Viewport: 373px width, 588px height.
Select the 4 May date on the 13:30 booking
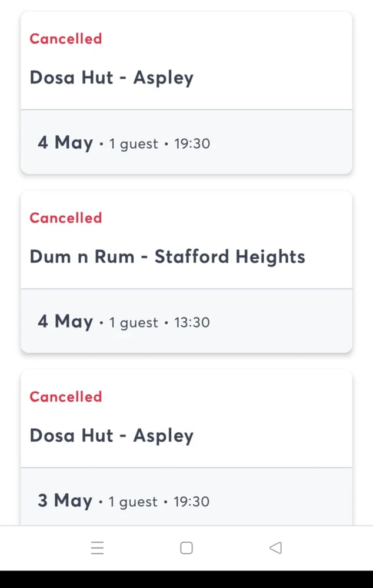click(x=65, y=322)
